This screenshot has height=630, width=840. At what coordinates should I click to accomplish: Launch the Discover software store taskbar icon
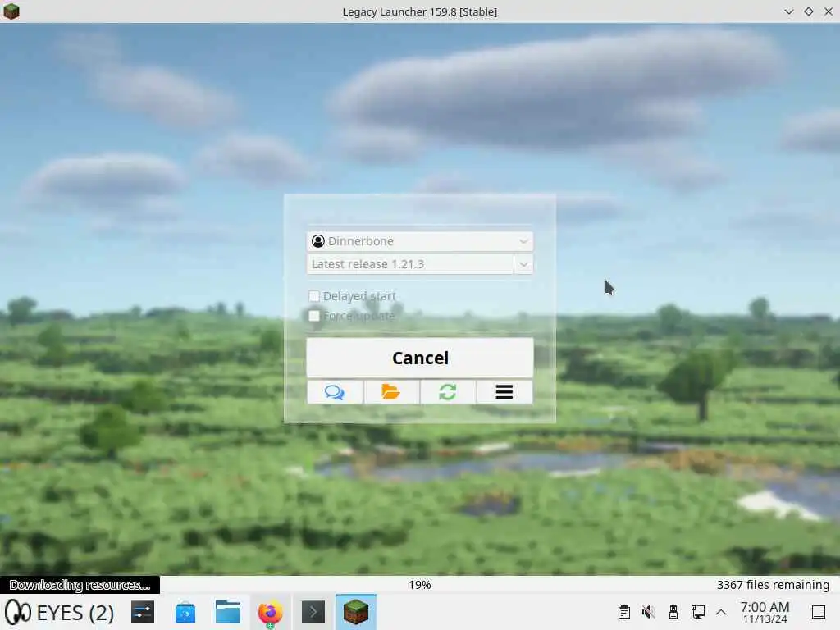[x=185, y=612]
